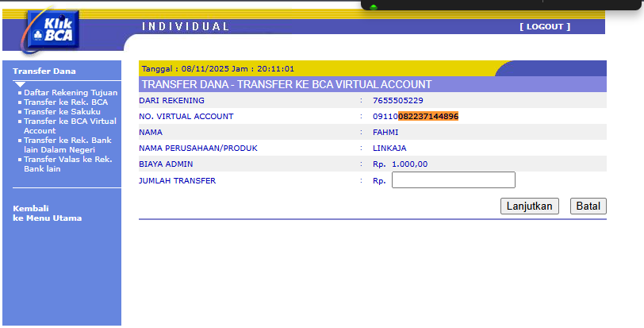This screenshot has width=644, height=328.
Task: Open Transfer ke BCA Virtual Account
Action: tap(70, 125)
